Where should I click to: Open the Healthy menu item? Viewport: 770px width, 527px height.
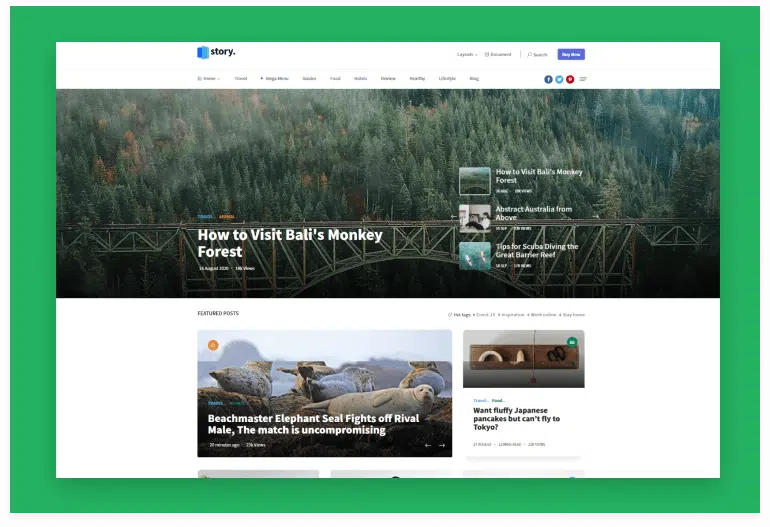(417, 79)
